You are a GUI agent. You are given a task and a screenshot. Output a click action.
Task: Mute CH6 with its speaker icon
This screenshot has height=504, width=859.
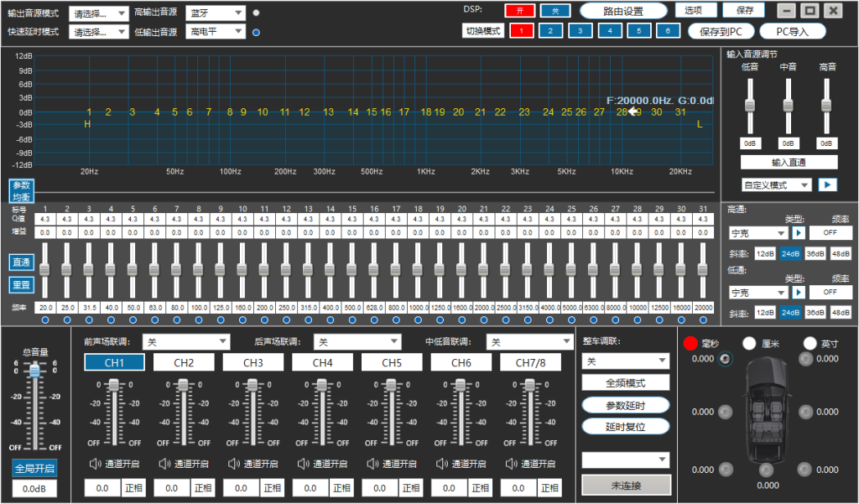click(x=441, y=464)
